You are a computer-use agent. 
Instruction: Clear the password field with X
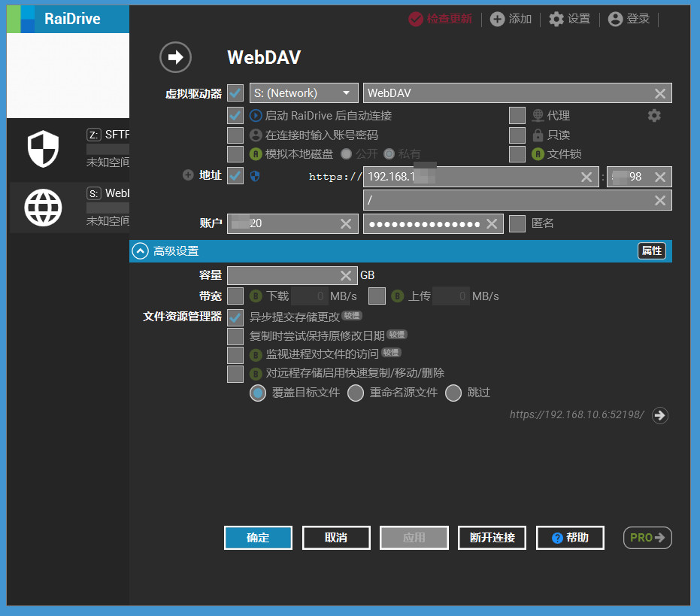[492, 224]
